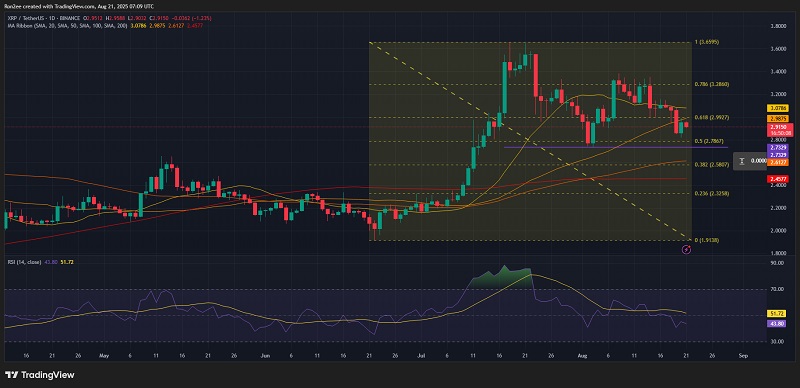Click the 70.00 RSI scale tick

[x=776, y=289]
